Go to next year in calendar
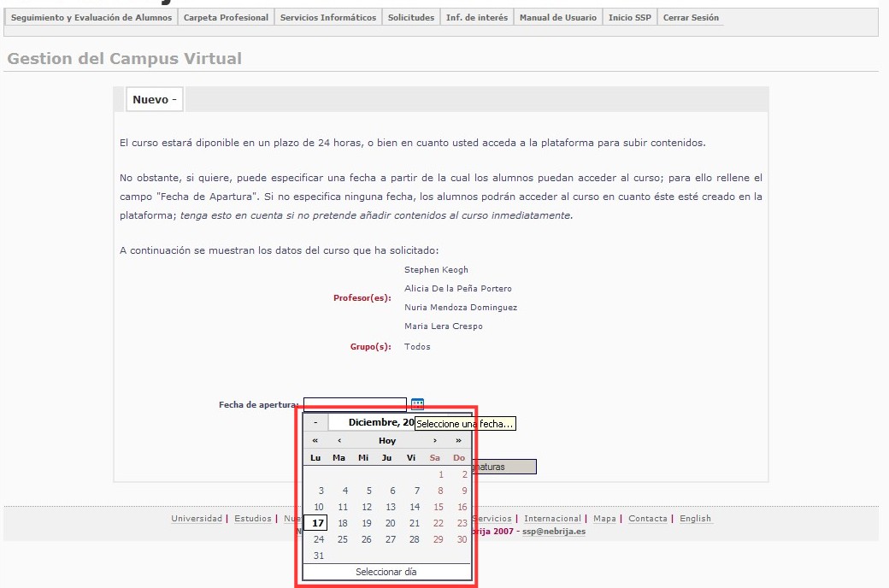 (x=459, y=441)
